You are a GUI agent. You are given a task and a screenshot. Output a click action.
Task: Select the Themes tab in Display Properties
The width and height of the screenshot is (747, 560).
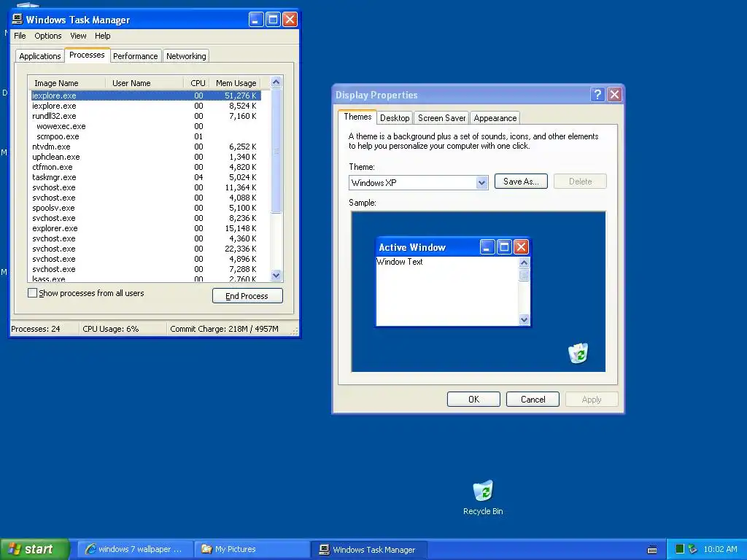[357, 117]
